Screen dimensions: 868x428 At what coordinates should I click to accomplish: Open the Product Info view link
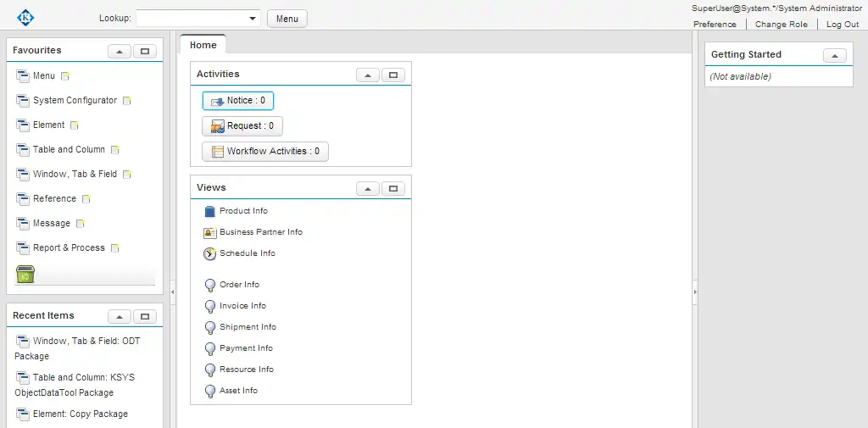(x=243, y=211)
